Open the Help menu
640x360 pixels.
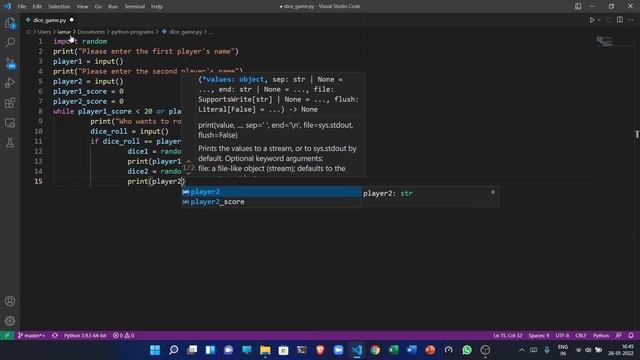click(x=157, y=7)
